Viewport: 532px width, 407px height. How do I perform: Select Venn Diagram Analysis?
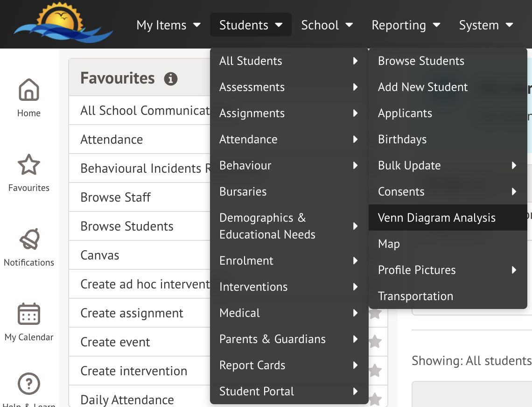[437, 218]
